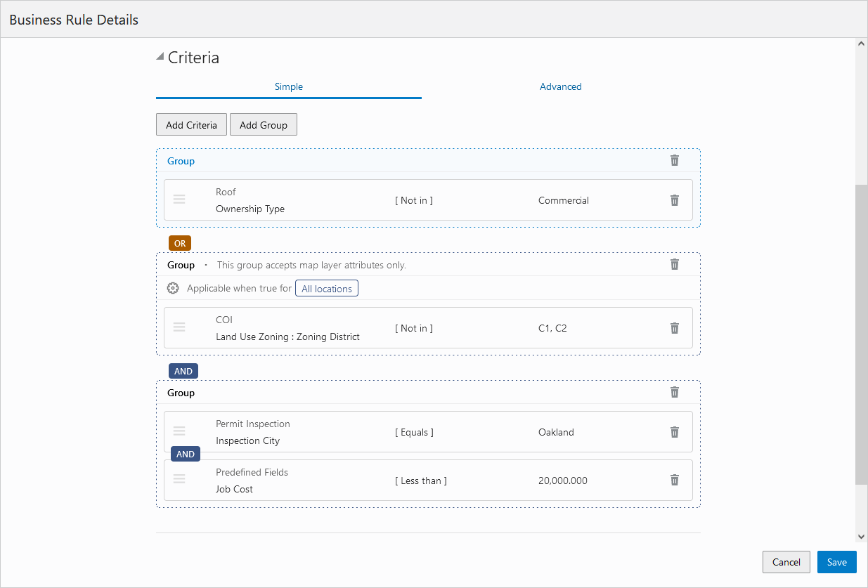Delete the third Group containing Permit Inspection

click(675, 393)
